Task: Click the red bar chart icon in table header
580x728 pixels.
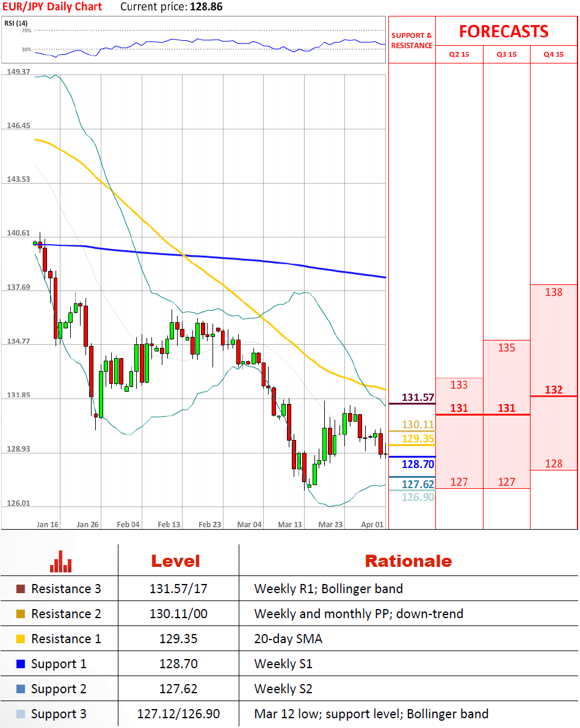Action: [61, 561]
